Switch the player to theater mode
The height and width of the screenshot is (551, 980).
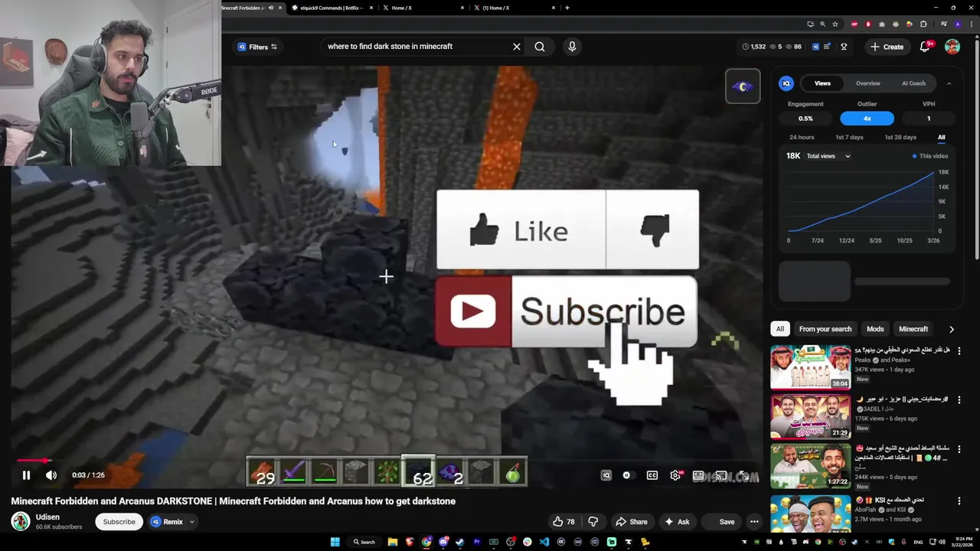[x=698, y=475]
